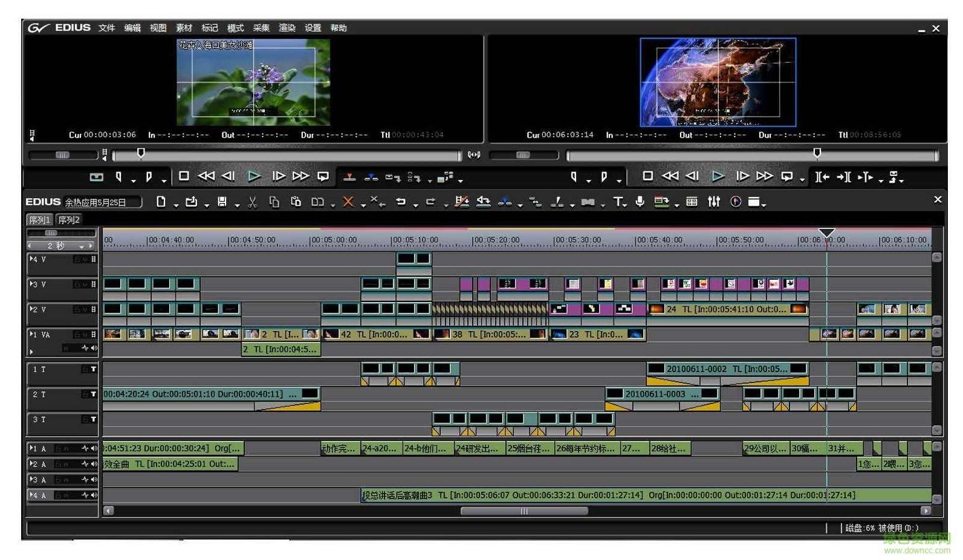The height and width of the screenshot is (560, 963).
Task: Expand the 3 V track triangle
Action: point(31,284)
